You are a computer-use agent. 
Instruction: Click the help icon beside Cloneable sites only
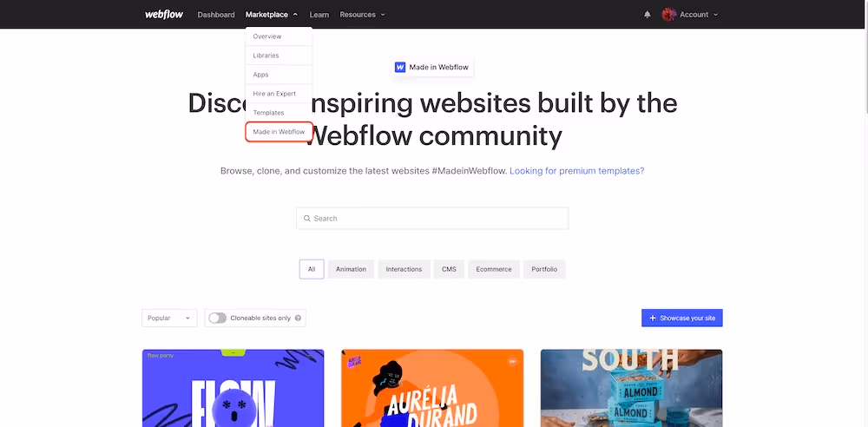[298, 318]
